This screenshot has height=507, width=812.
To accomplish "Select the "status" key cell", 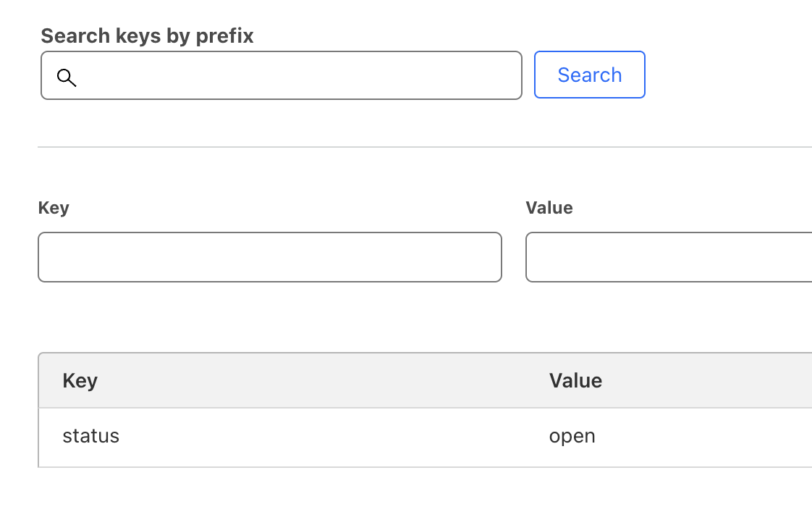I will click(91, 436).
